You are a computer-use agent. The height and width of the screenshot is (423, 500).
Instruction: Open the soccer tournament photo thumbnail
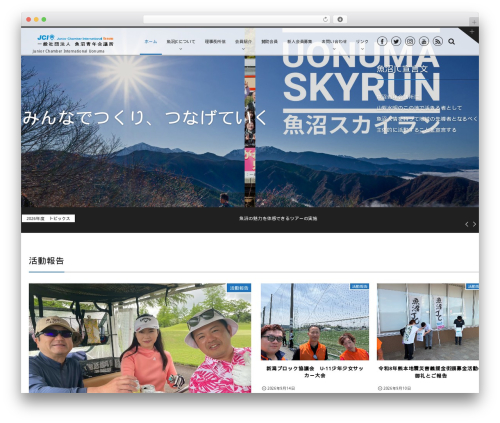tap(315, 322)
